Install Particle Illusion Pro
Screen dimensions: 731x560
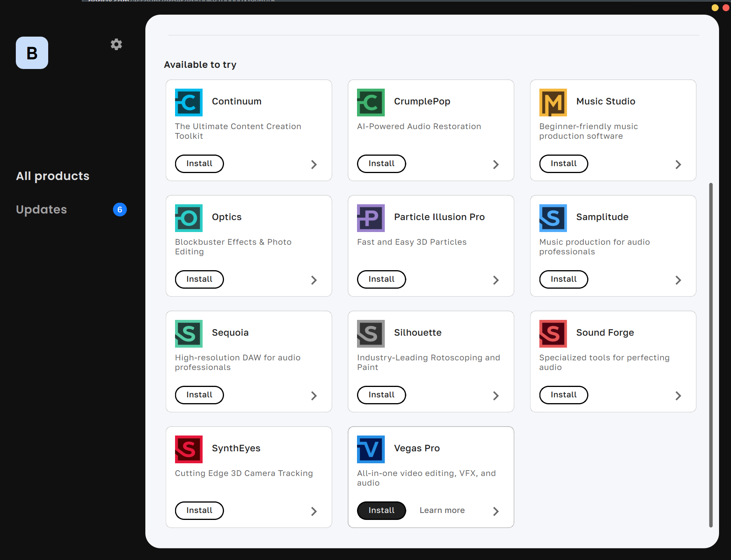point(381,279)
